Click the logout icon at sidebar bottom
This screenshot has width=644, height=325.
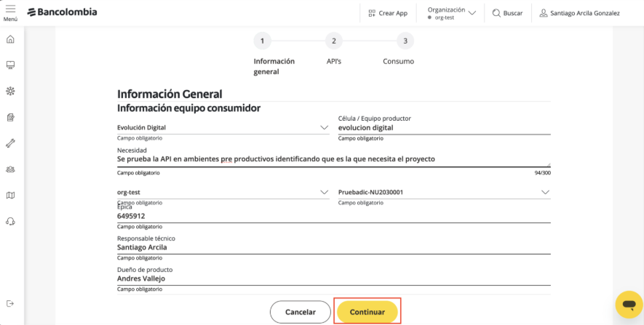tap(10, 303)
